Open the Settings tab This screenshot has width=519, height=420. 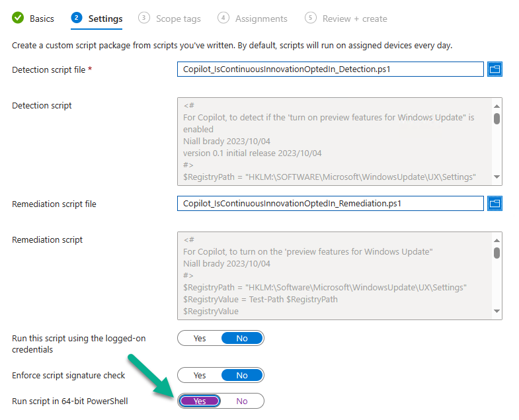pyautogui.click(x=105, y=19)
